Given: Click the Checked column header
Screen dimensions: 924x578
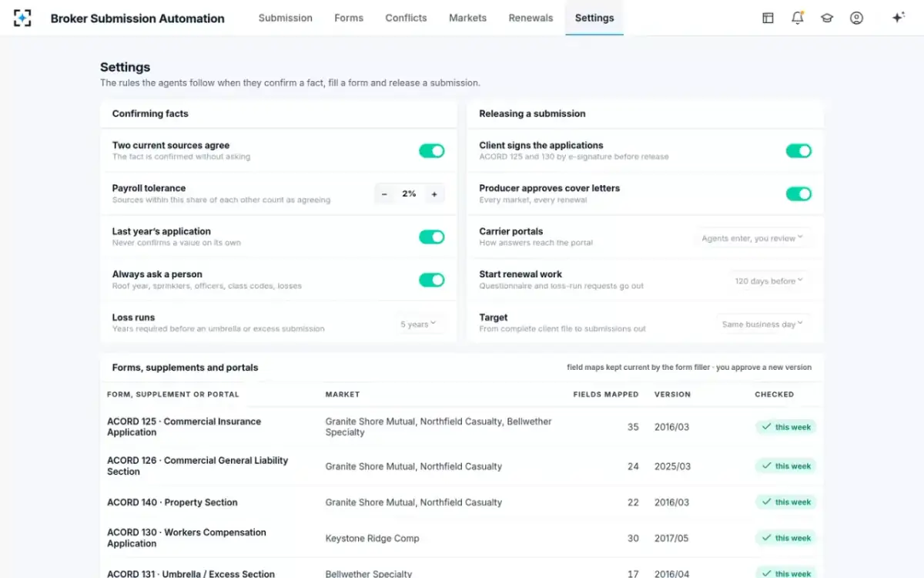Looking at the screenshot, I should tap(774, 394).
